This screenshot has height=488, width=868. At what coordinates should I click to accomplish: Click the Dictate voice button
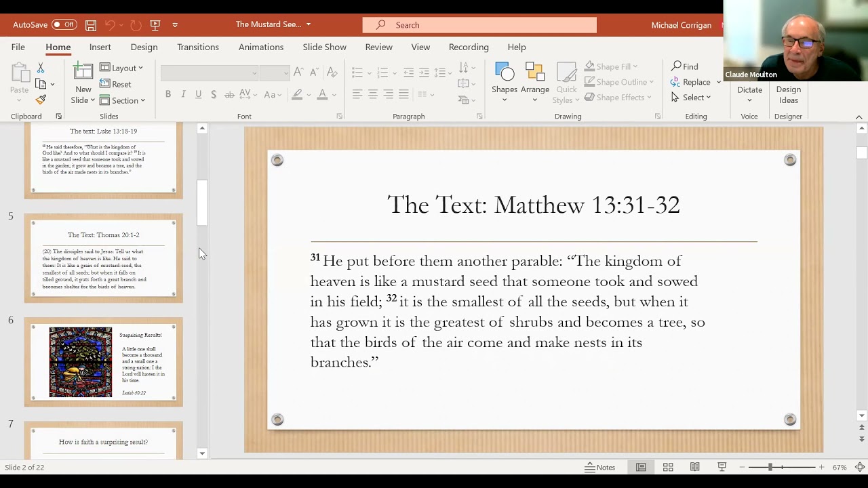tap(749, 89)
